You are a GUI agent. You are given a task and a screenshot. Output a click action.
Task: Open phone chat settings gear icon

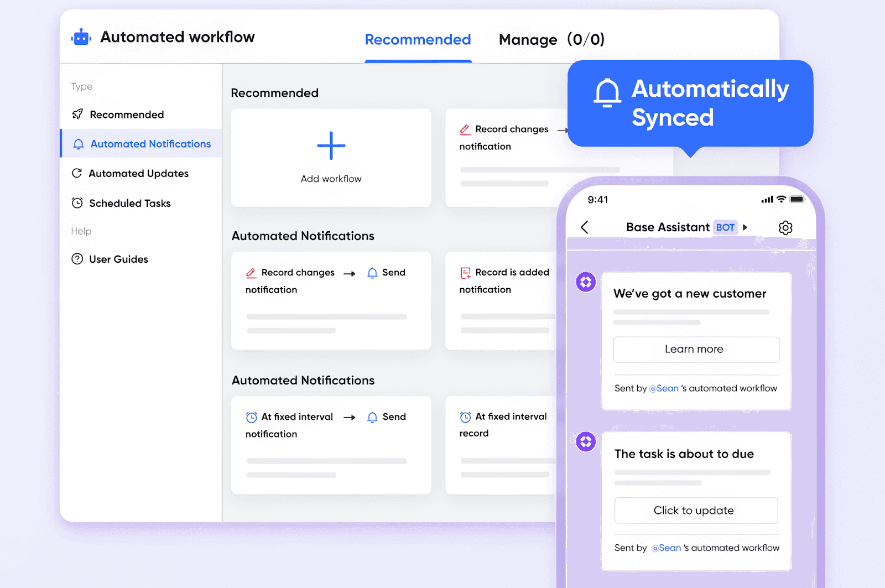[x=785, y=228]
